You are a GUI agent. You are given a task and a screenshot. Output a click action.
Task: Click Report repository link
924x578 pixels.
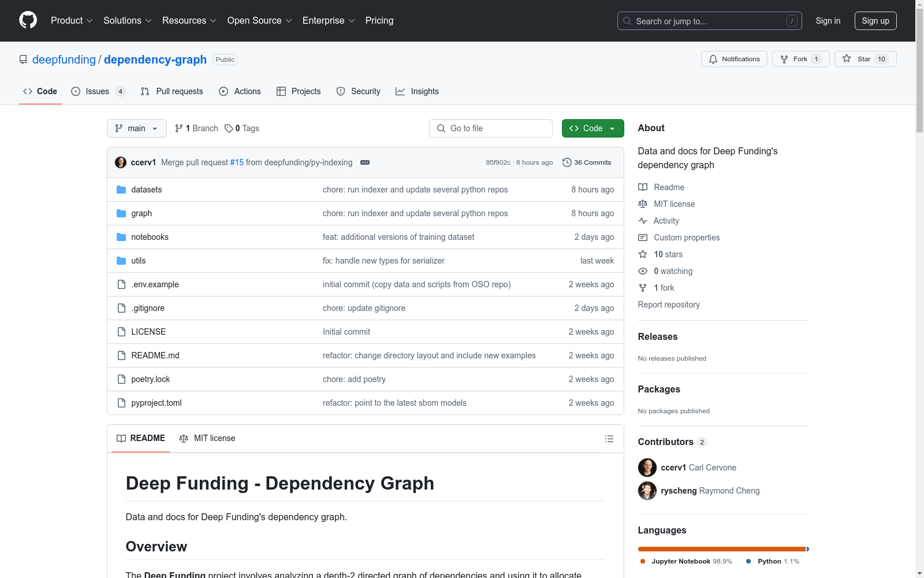669,305
